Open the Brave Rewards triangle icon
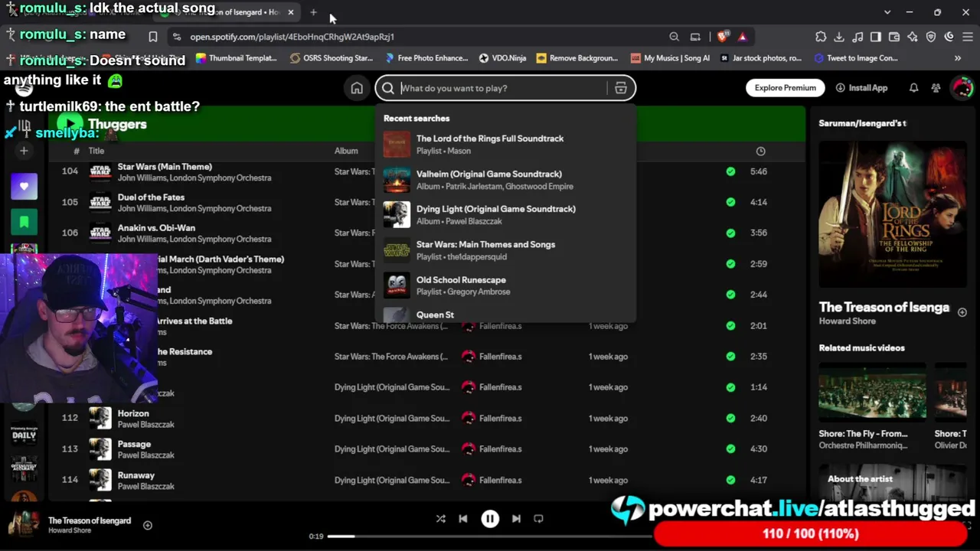Screen dimensions: 980x551 click(743, 37)
